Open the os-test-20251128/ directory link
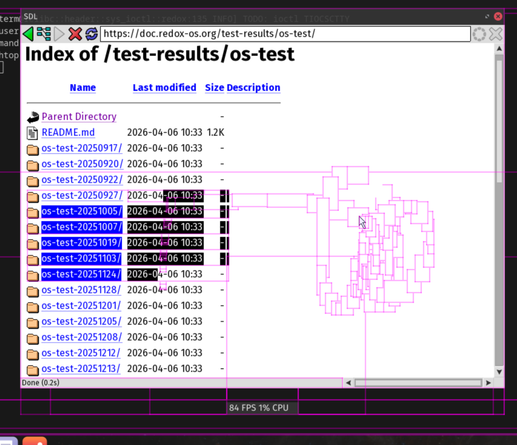Image resolution: width=517 pixels, height=445 pixels. tap(81, 290)
